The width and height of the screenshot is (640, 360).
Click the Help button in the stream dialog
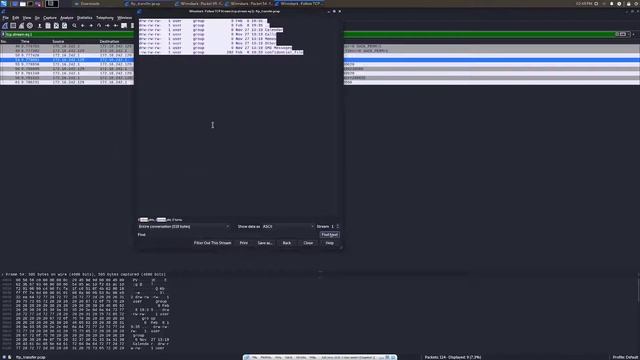pyautogui.click(x=329, y=243)
